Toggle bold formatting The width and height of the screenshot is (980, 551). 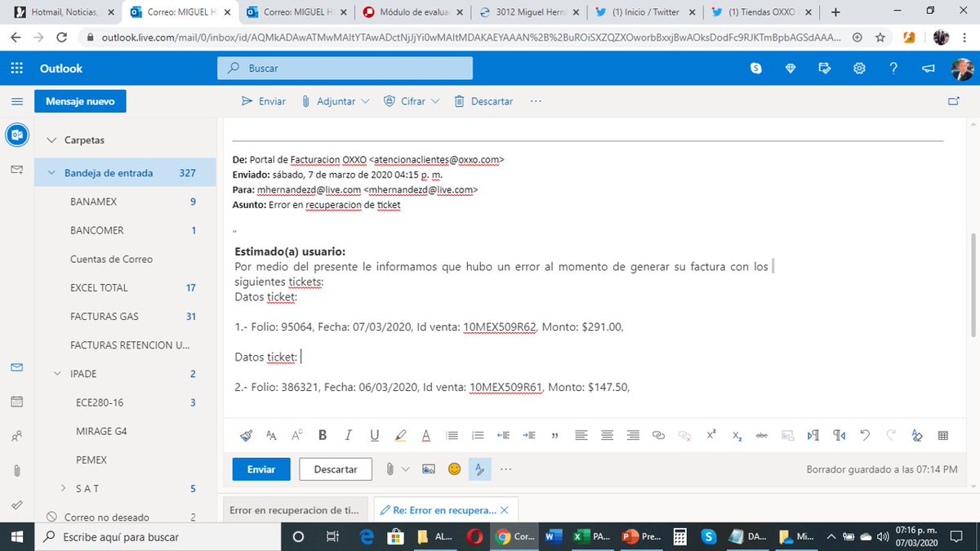[323, 435]
